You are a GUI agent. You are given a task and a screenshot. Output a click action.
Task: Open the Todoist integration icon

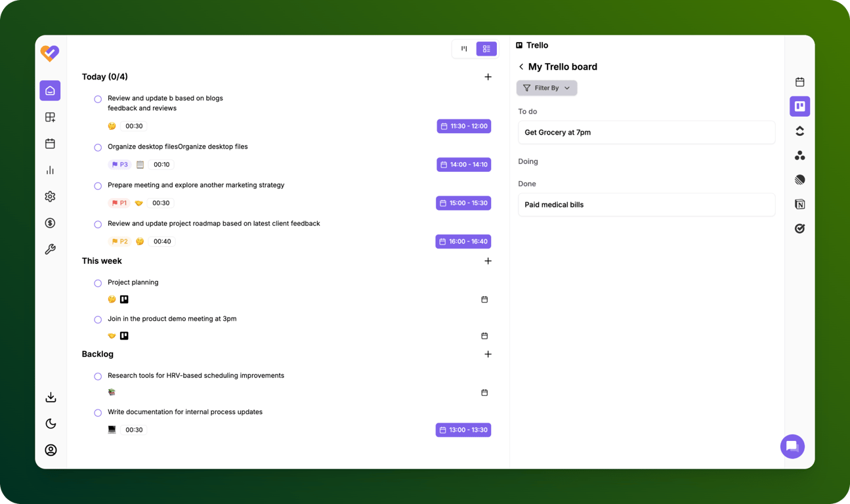tap(799, 228)
